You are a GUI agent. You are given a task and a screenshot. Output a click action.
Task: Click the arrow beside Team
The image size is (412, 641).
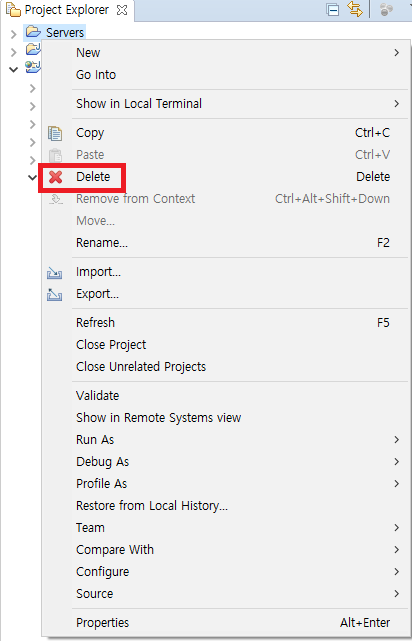tap(396, 528)
